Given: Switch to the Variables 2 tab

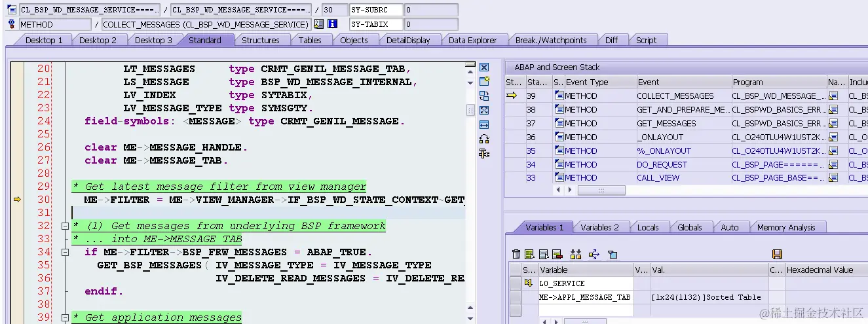Looking at the screenshot, I should pyautogui.click(x=599, y=227).
